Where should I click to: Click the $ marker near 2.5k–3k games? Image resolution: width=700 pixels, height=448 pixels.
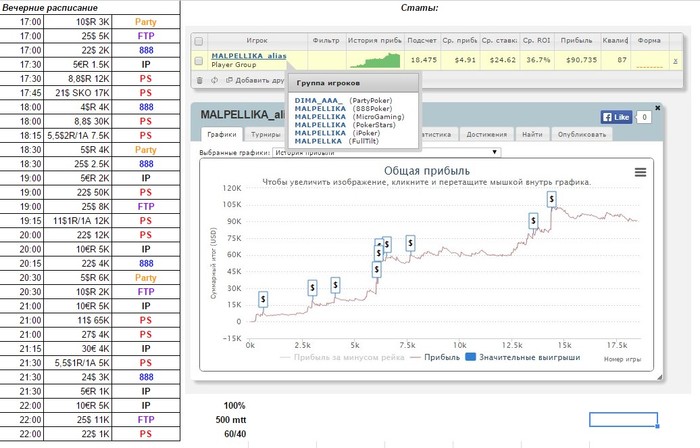point(312,288)
